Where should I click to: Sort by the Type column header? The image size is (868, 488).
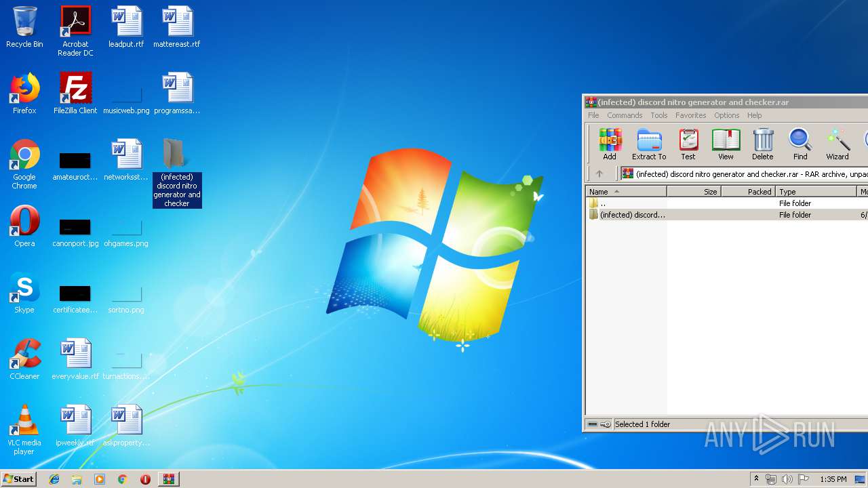(816, 192)
